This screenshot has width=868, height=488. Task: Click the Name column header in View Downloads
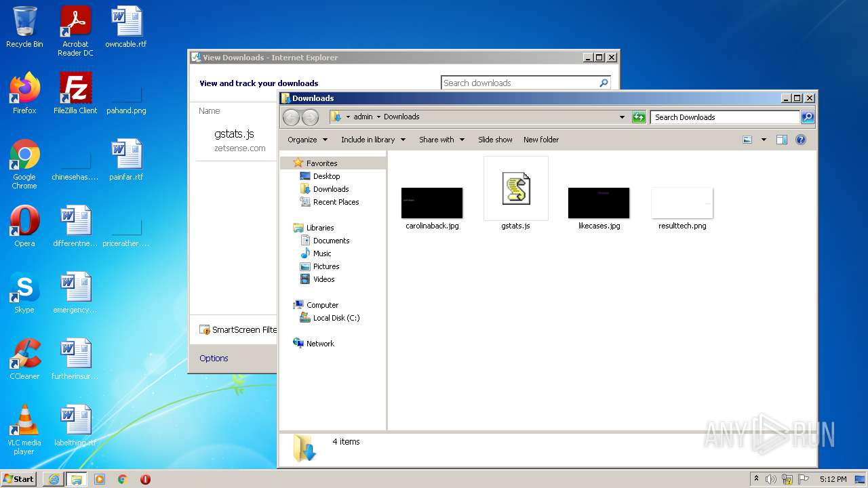pos(210,110)
